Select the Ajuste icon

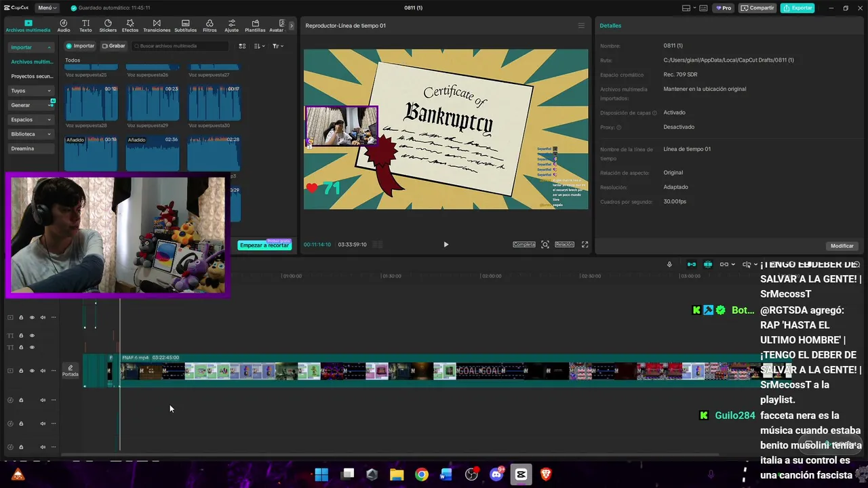coord(231,26)
